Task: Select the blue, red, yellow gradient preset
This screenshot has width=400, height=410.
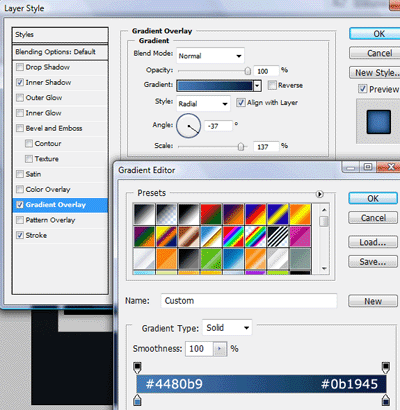Action: pos(256,214)
